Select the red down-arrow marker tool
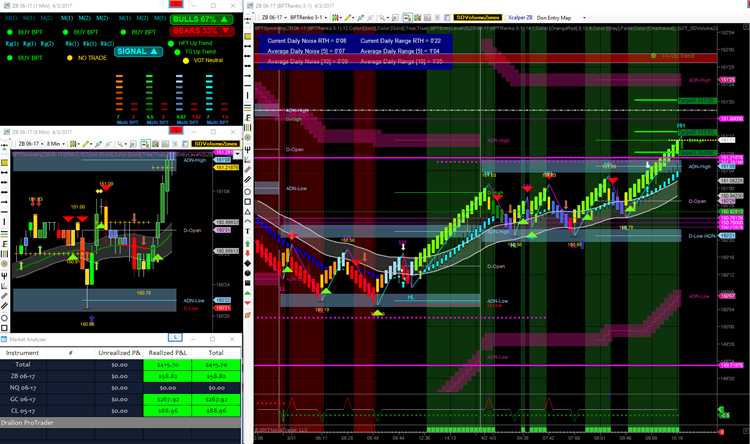Viewport: 750px width, 444px height. (x=247, y=254)
